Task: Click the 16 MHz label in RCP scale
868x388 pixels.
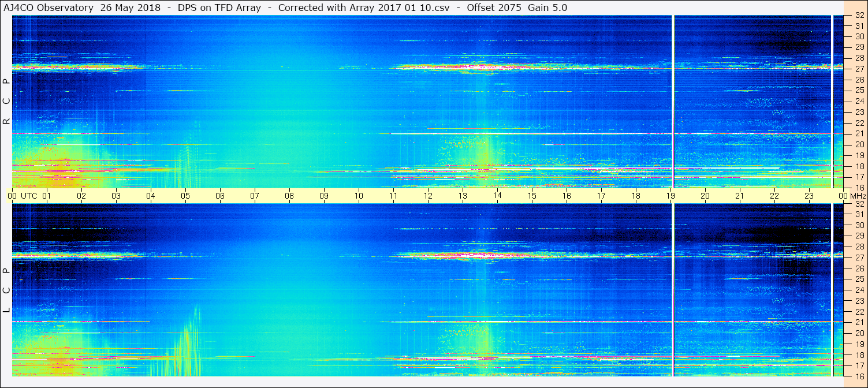Action: pos(859,188)
